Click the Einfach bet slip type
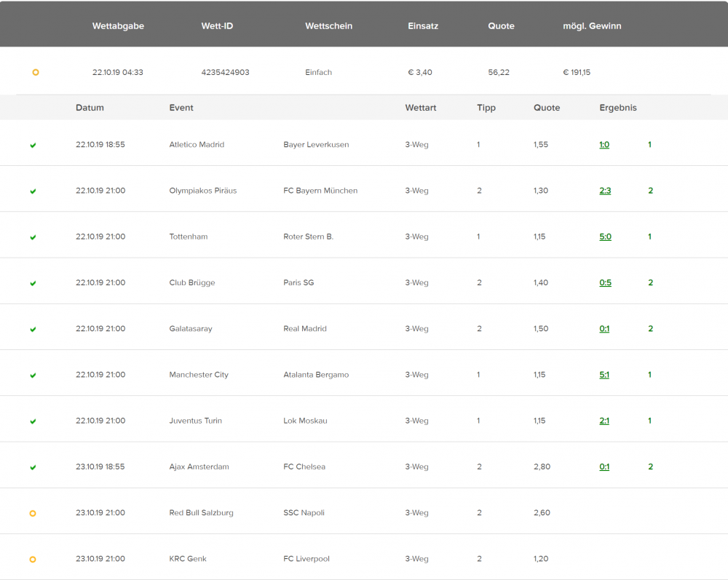This screenshot has height=580, width=728. 319,72
